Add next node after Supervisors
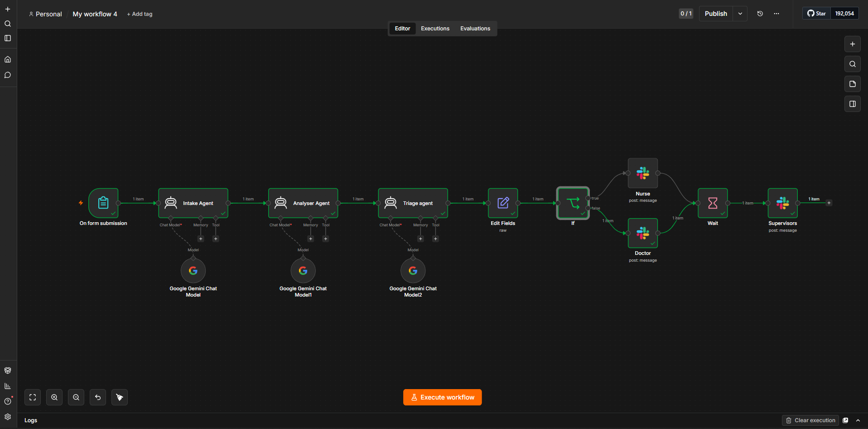Viewport: 868px width, 429px height. coord(829,203)
